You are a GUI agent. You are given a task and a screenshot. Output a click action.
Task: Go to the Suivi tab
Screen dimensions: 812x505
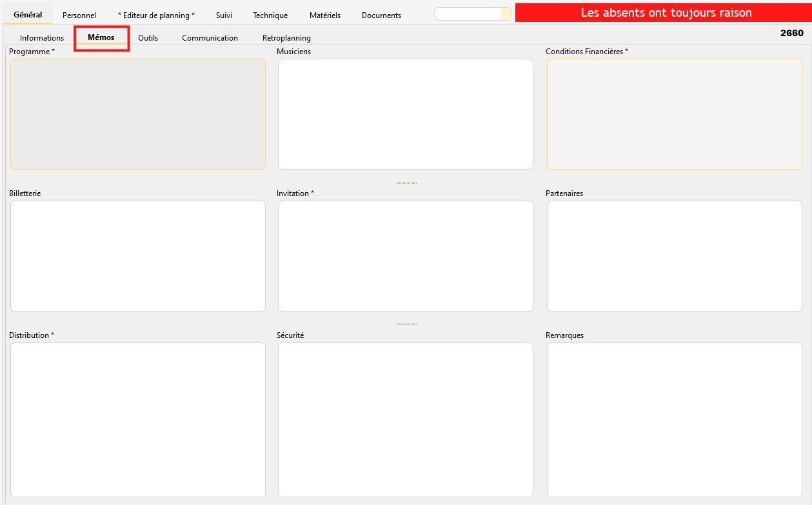pyautogui.click(x=224, y=15)
